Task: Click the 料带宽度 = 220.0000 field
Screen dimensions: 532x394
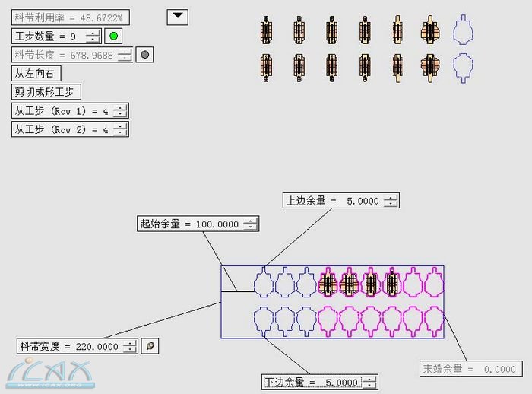Action: [78, 346]
